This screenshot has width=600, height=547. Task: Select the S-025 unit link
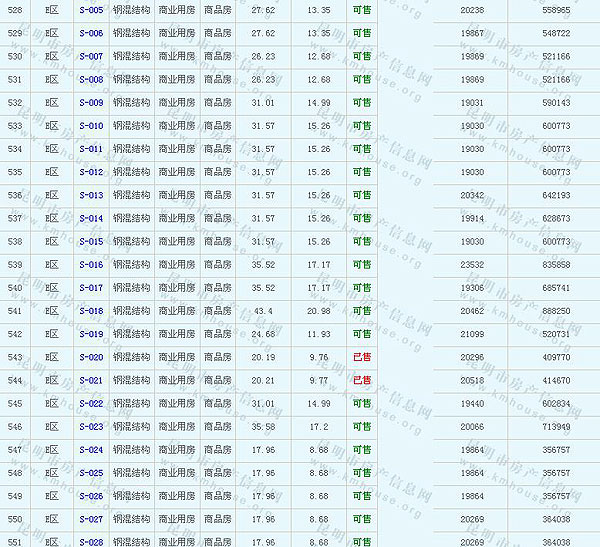pos(90,473)
